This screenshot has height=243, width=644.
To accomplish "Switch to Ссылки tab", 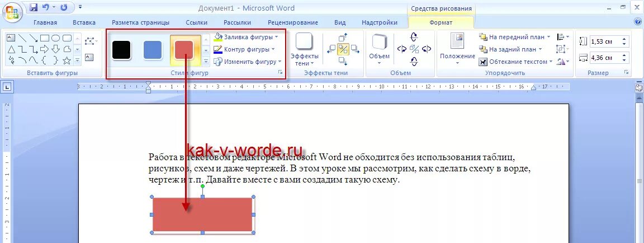I will [x=196, y=22].
